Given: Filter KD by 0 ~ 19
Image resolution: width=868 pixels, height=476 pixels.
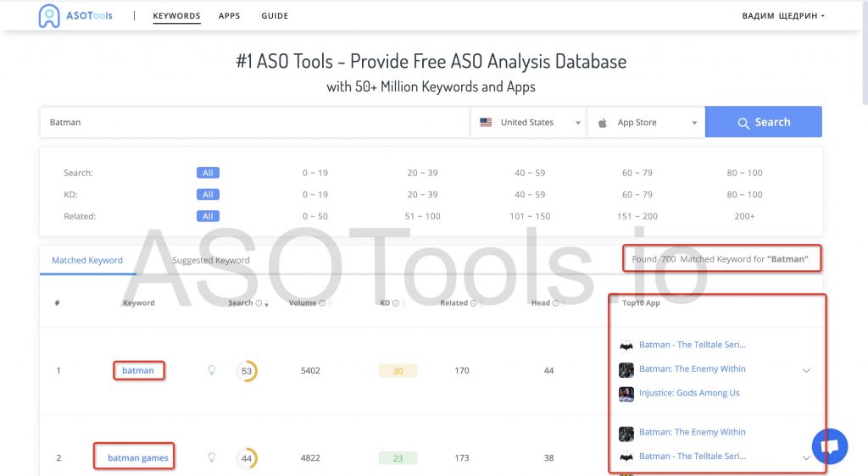Looking at the screenshot, I should click(315, 194).
